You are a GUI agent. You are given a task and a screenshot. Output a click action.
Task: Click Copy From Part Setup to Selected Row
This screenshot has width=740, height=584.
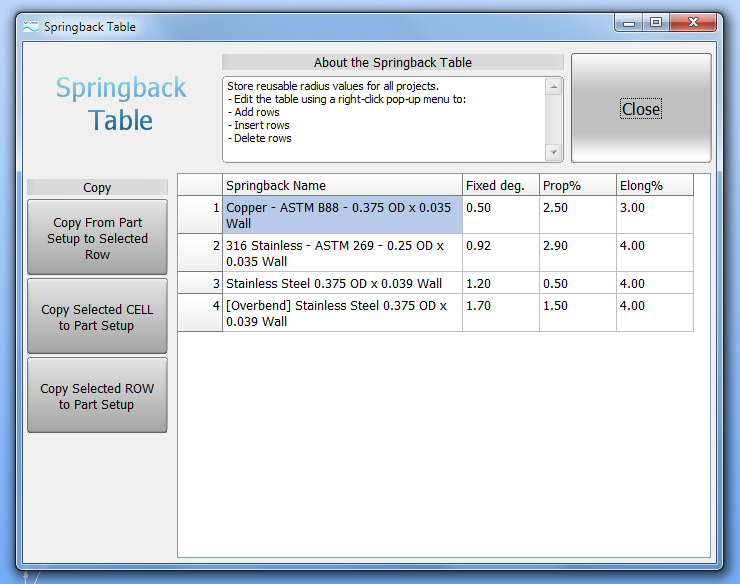97,238
